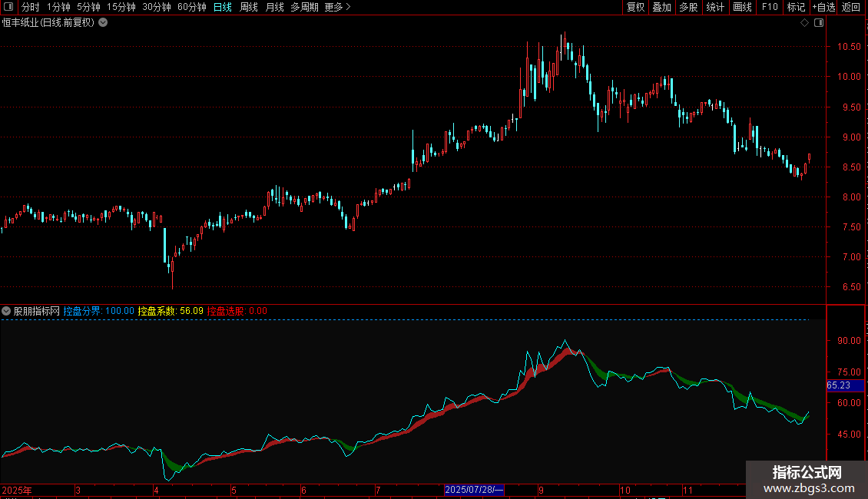
Task: Click the 6.50 price axis label
Action: click(x=851, y=287)
